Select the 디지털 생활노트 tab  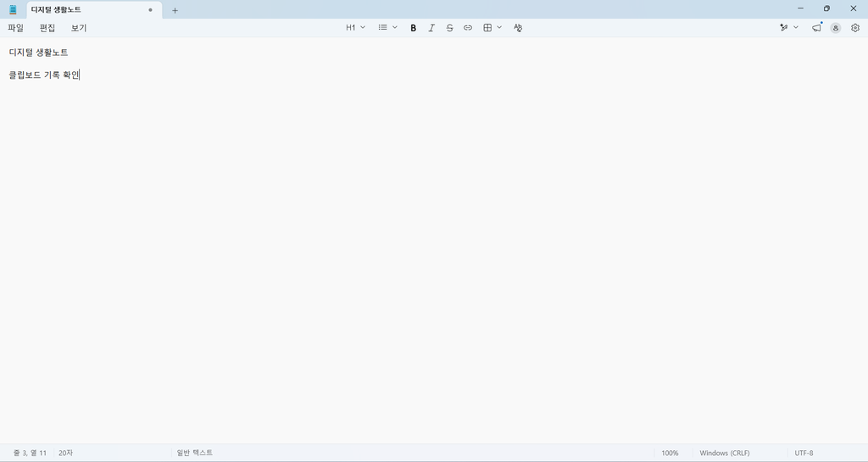click(94, 10)
